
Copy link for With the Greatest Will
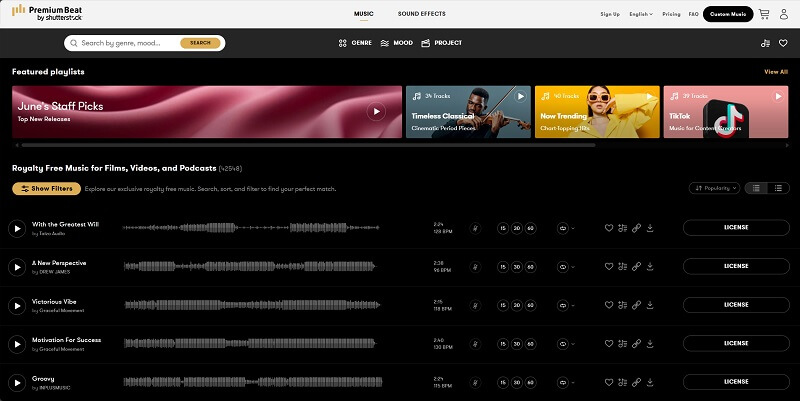point(636,228)
